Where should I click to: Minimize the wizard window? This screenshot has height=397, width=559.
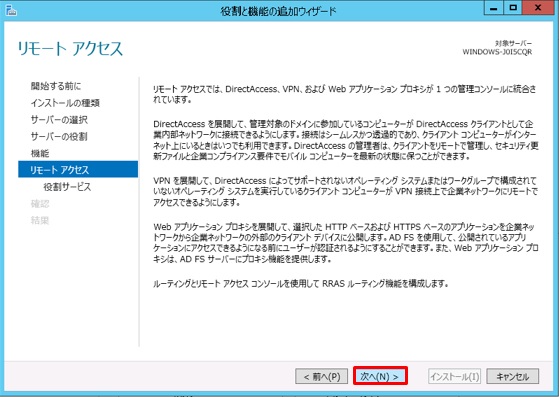(x=494, y=8)
